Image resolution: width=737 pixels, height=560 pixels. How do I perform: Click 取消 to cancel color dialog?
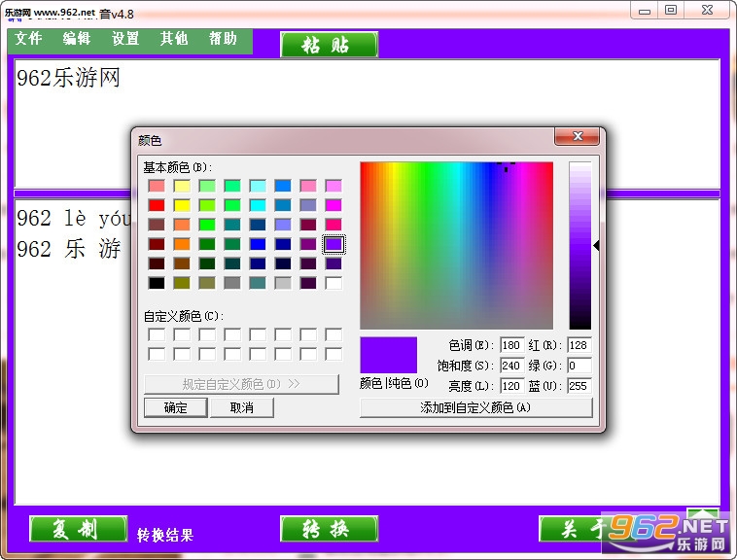tap(241, 407)
